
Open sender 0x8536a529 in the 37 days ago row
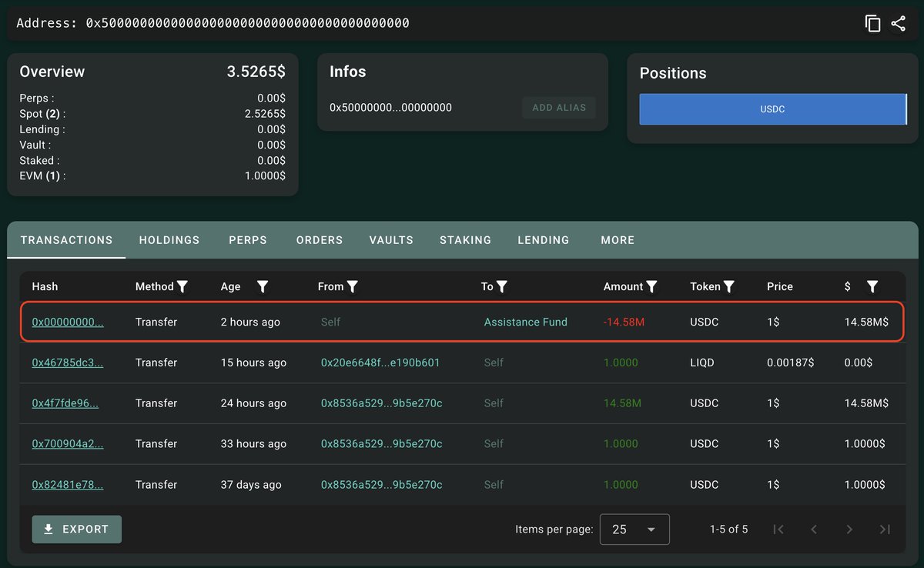click(382, 485)
